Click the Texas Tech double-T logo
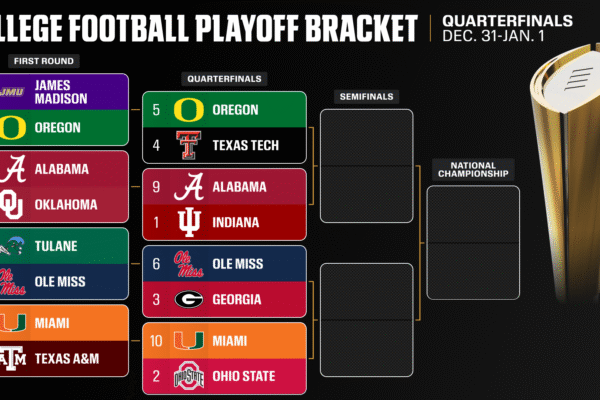600x400 pixels. (188, 146)
